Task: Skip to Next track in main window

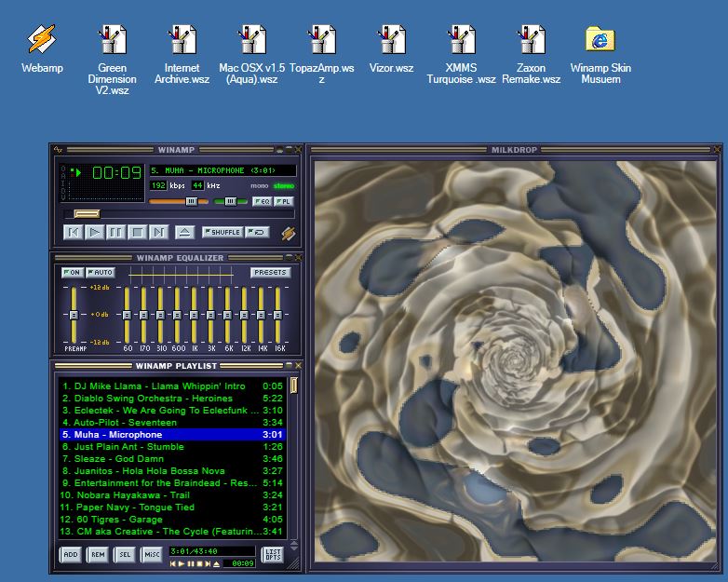Action: (x=159, y=232)
